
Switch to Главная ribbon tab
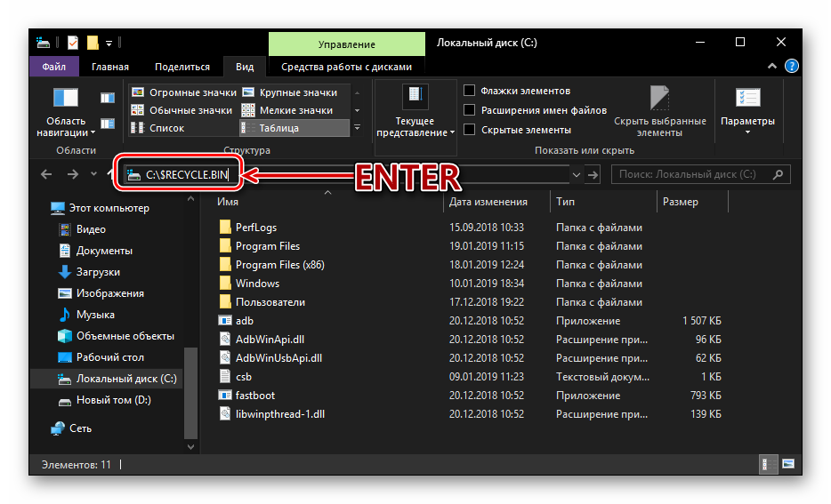coord(110,67)
